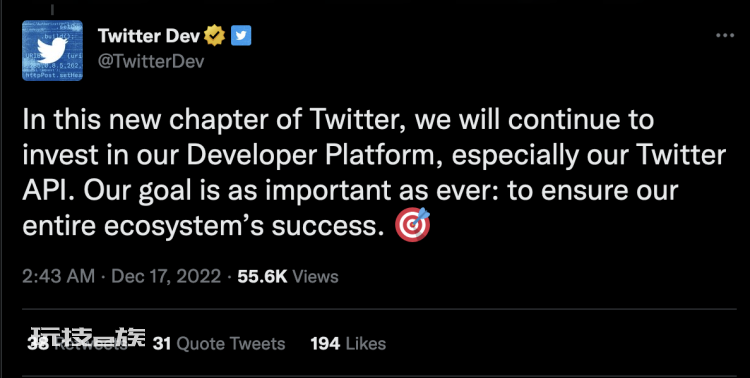Open the 38 Retweets list

(77, 343)
